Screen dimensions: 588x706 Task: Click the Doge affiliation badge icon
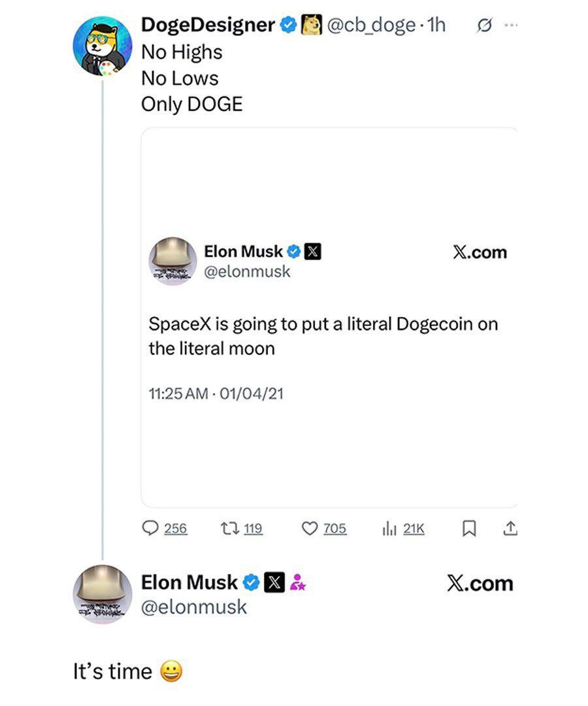coord(311,25)
